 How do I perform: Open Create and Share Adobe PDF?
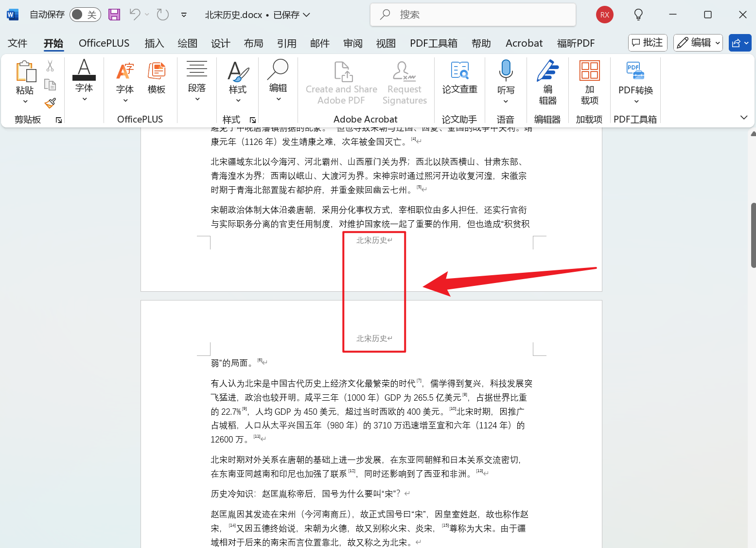click(x=341, y=83)
